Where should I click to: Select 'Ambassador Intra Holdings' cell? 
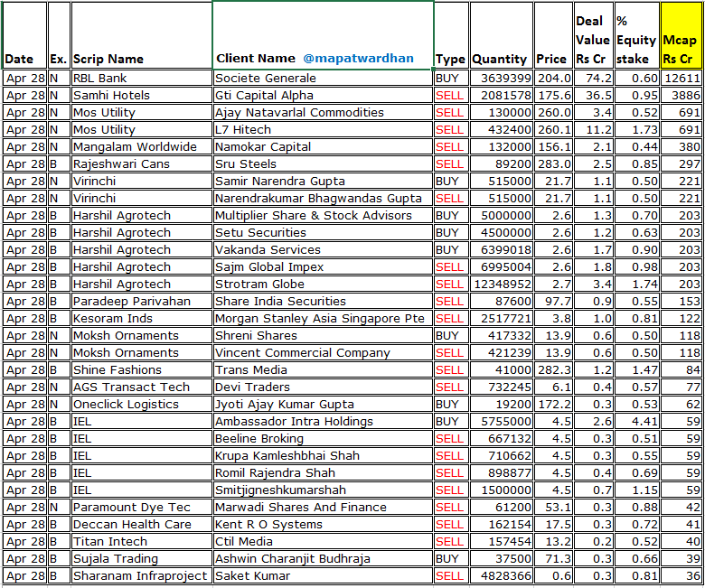click(x=323, y=421)
